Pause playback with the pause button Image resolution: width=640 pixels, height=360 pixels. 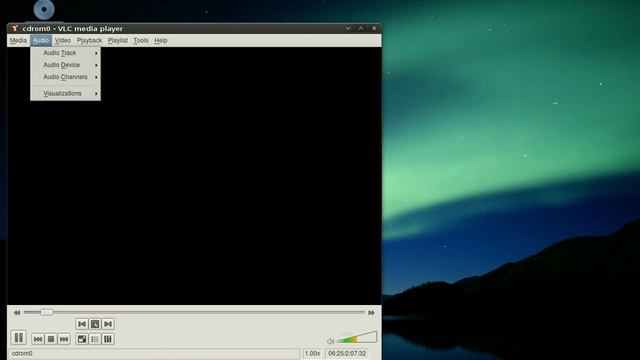(x=19, y=338)
